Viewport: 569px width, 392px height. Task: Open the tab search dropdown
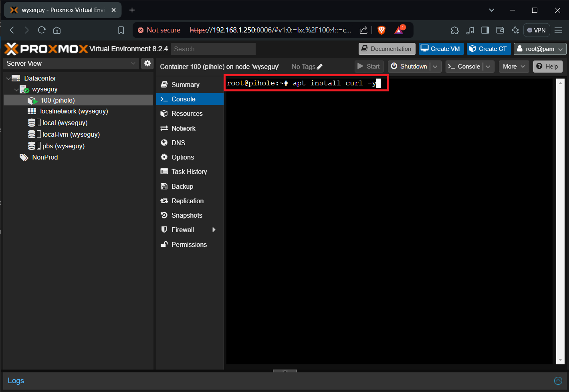[492, 10]
